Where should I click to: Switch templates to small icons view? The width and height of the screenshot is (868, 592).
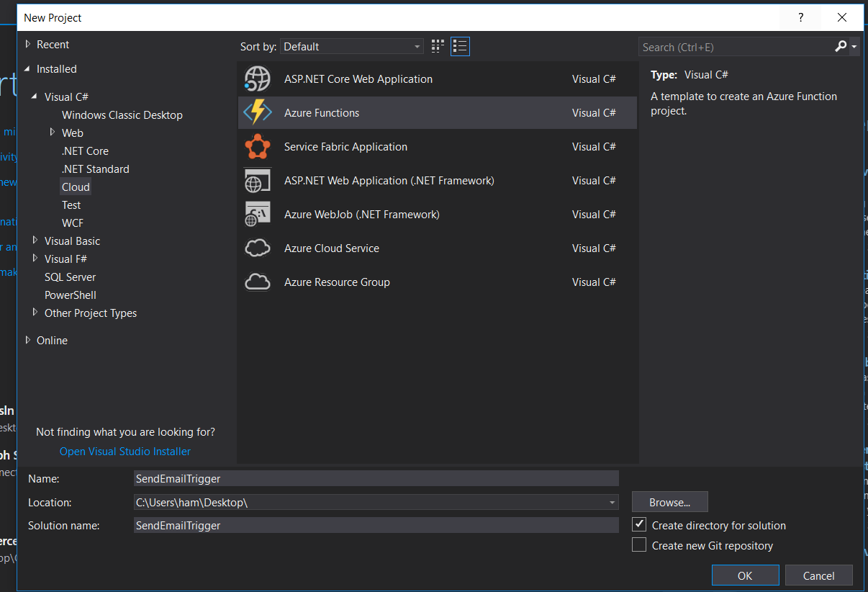(438, 47)
